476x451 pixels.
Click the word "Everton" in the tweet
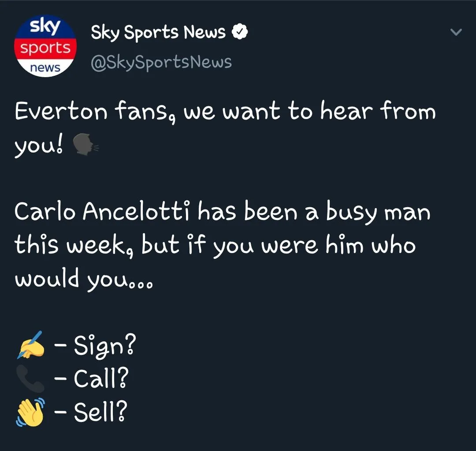click(60, 112)
